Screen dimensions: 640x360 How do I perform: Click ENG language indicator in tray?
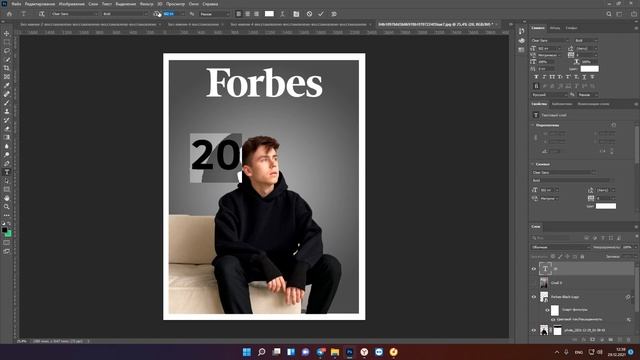pyautogui.click(x=579, y=352)
